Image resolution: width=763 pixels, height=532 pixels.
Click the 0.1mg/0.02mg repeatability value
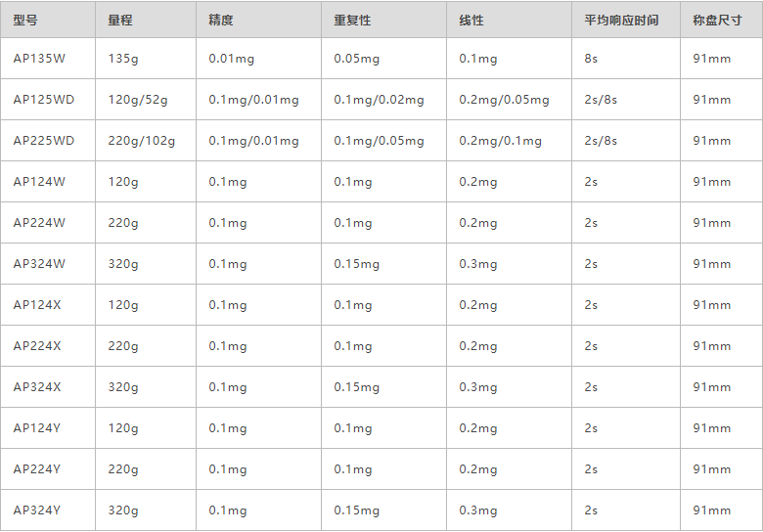point(380,100)
